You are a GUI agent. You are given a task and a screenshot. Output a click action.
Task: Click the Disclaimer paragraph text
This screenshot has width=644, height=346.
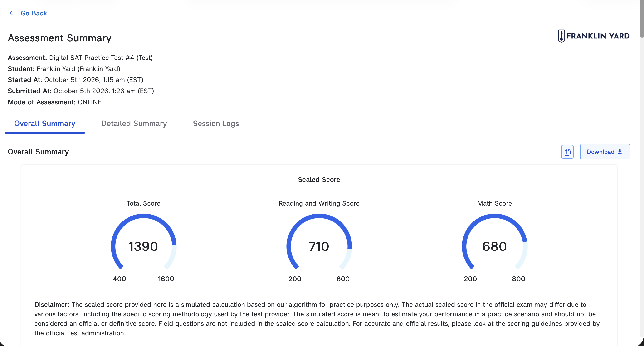pyautogui.click(x=317, y=318)
